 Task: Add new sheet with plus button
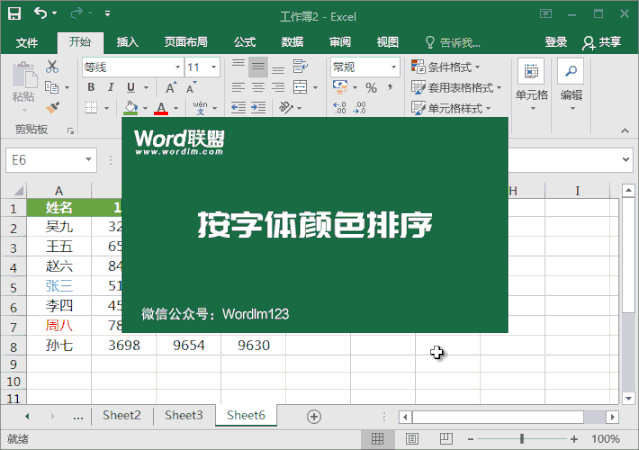(314, 416)
